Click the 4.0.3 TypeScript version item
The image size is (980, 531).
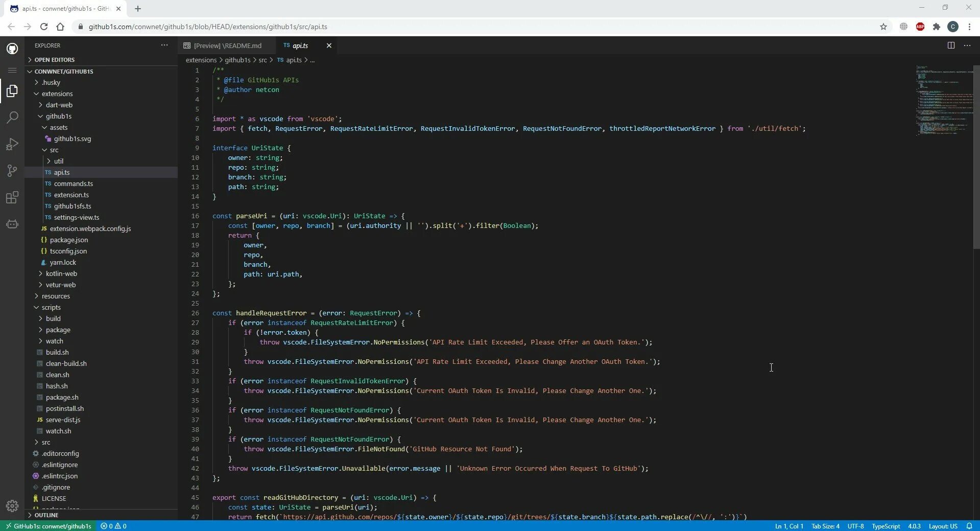(x=914, y=526)
